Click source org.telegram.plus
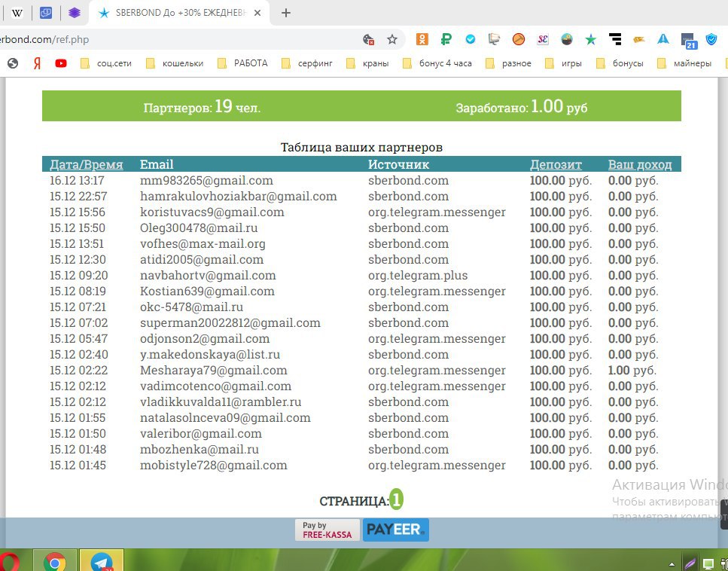Image resolution: width=728 pixels, height=571 pixels. pyautogui.click(x=418, y=275)
